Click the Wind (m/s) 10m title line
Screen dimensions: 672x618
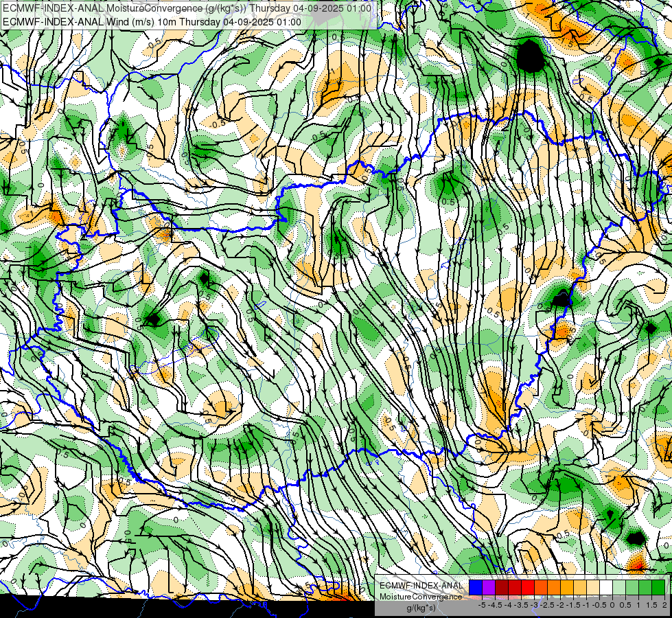152,22
